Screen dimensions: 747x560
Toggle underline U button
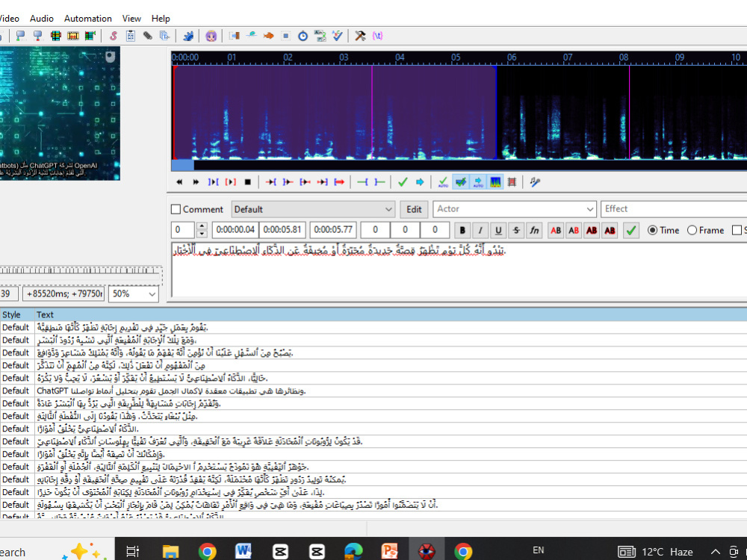tap(498, 231)
